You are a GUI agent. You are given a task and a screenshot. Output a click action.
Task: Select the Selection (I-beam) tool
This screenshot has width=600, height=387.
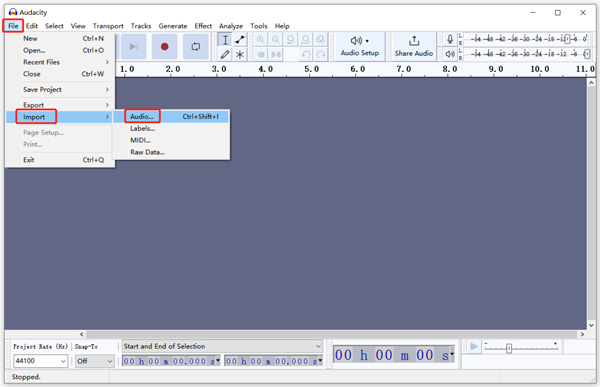pos(225,40)
